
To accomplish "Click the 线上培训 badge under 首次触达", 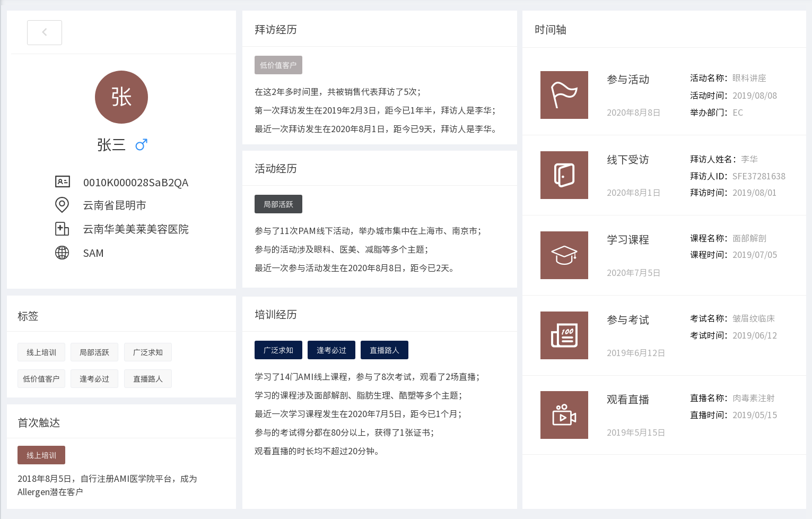I will (41, 455).
